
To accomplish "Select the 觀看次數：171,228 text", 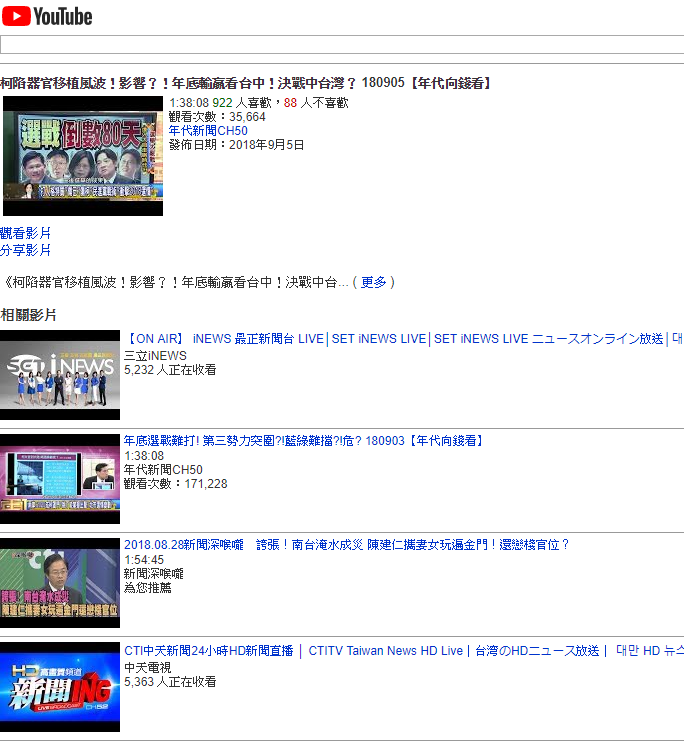I will click(175, 484).
